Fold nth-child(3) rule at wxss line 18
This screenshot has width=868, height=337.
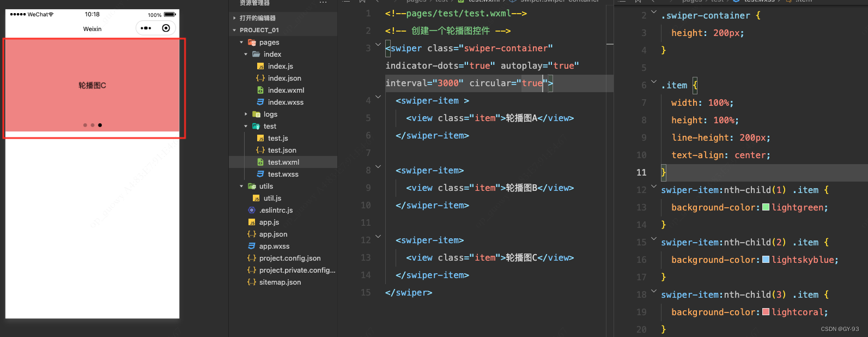point(654,291)
